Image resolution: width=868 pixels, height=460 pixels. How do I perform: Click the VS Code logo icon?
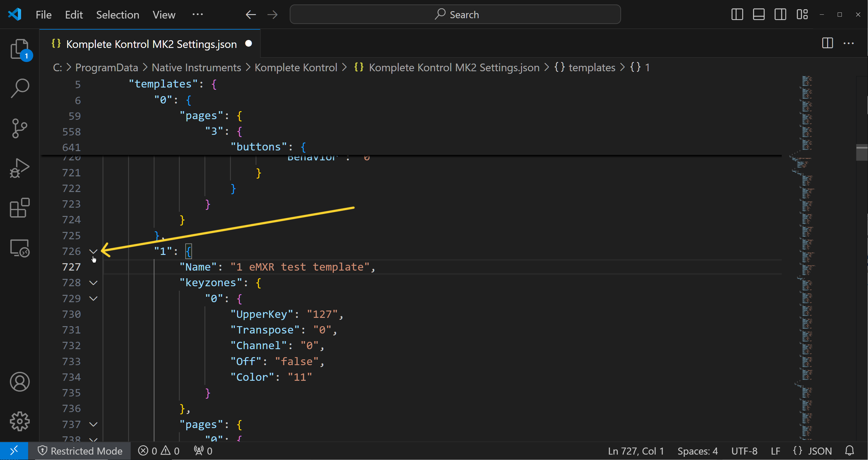click(15, 14)
